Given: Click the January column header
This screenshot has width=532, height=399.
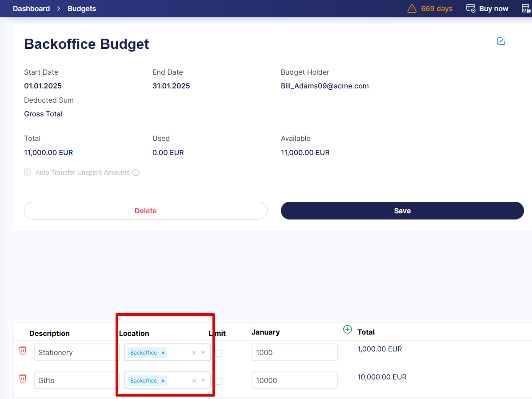Looking at the screenshot, I should click(x=266, y=332).
